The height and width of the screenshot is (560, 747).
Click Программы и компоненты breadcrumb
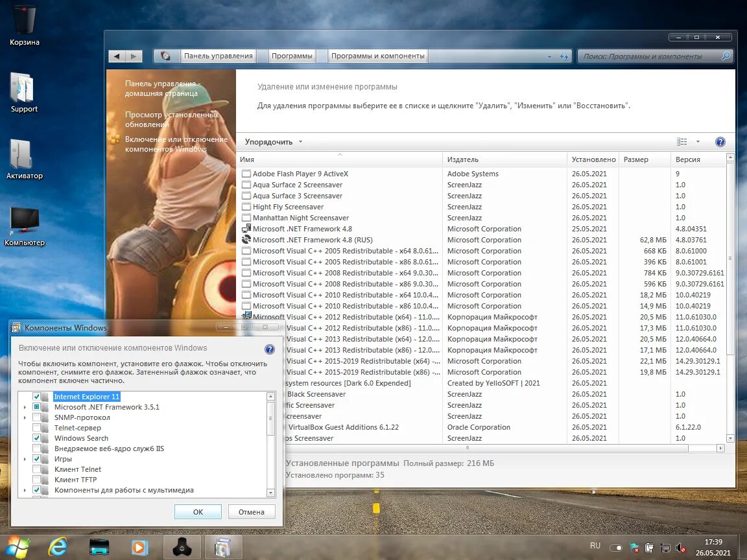click(x=378, y=56)
